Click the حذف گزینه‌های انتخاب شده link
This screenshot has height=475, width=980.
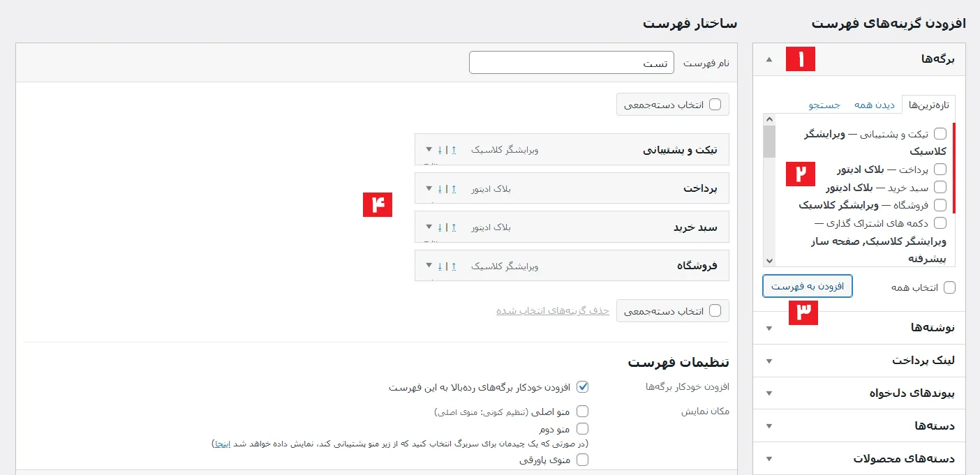point(553,311)
